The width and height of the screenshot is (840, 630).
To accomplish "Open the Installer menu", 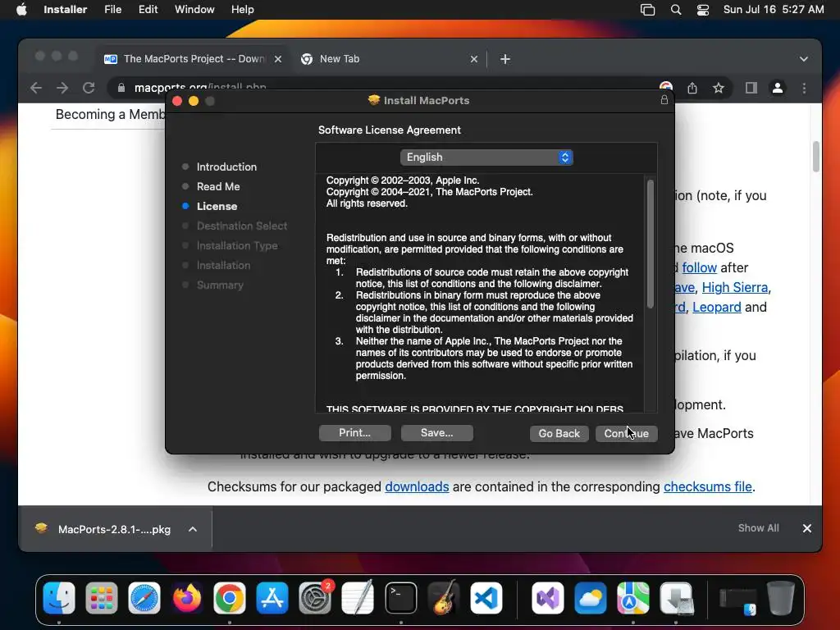I will (x=66, y=10).
